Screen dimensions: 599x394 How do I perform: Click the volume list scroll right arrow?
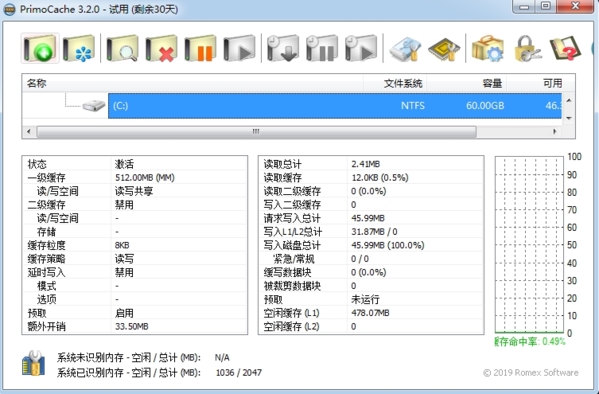[x=555, y=131]
